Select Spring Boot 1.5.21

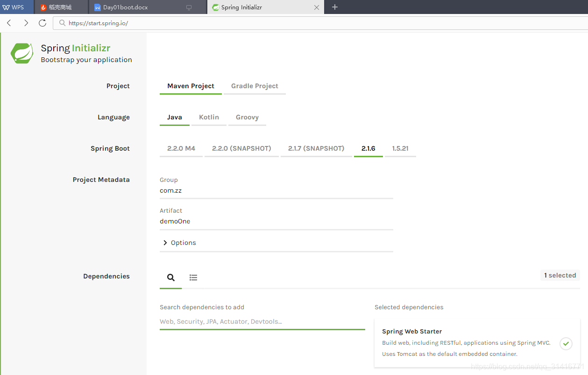click(400, 149)
